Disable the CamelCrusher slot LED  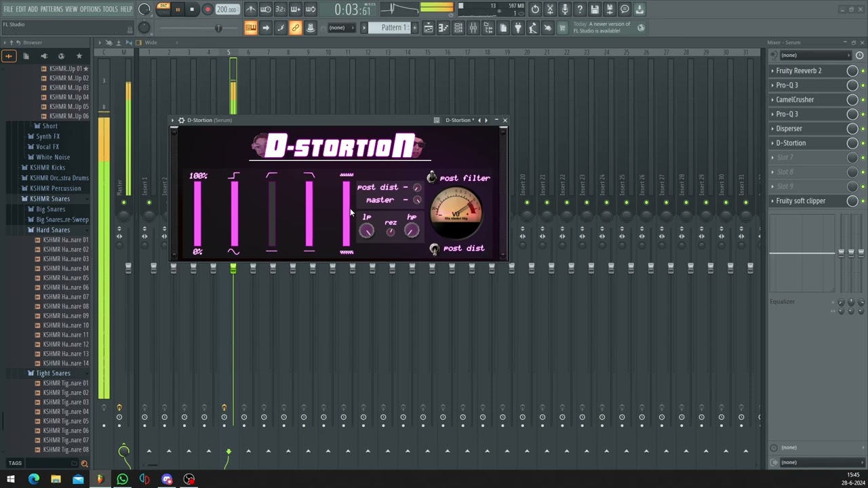[x=863, y=100]
